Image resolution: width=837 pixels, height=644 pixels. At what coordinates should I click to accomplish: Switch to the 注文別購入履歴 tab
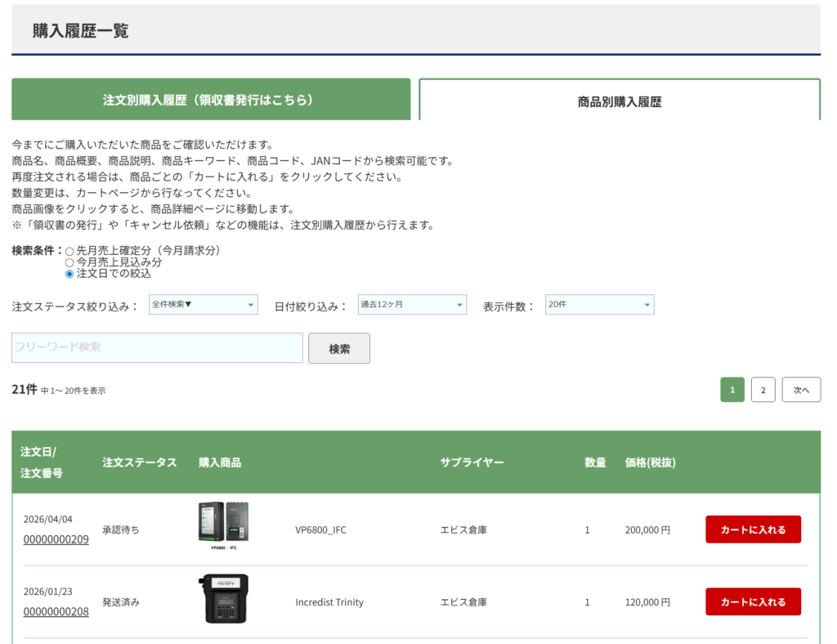[211, 100]
